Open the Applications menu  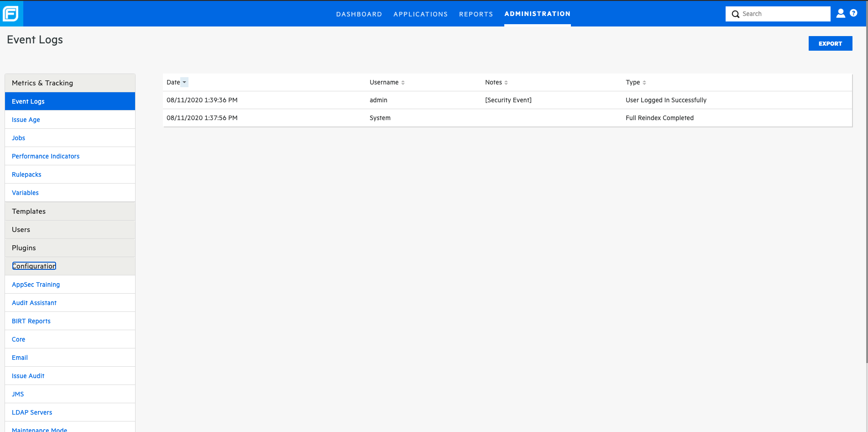click(420, 14)
